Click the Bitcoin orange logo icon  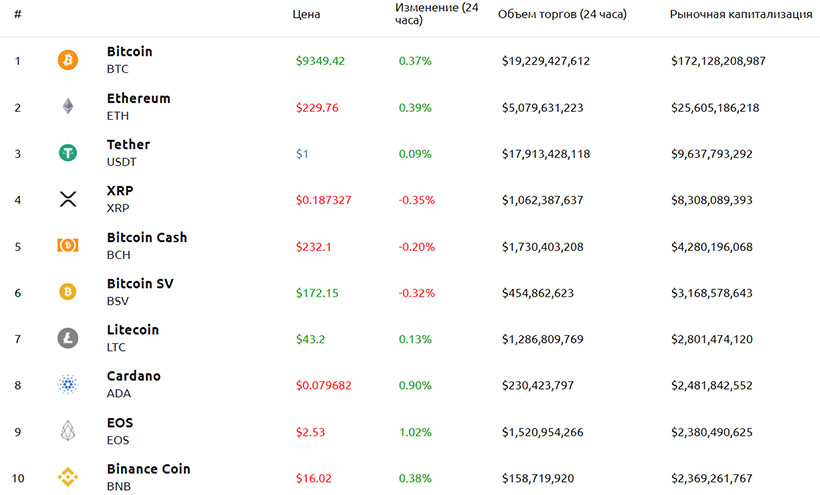[68, 60]
